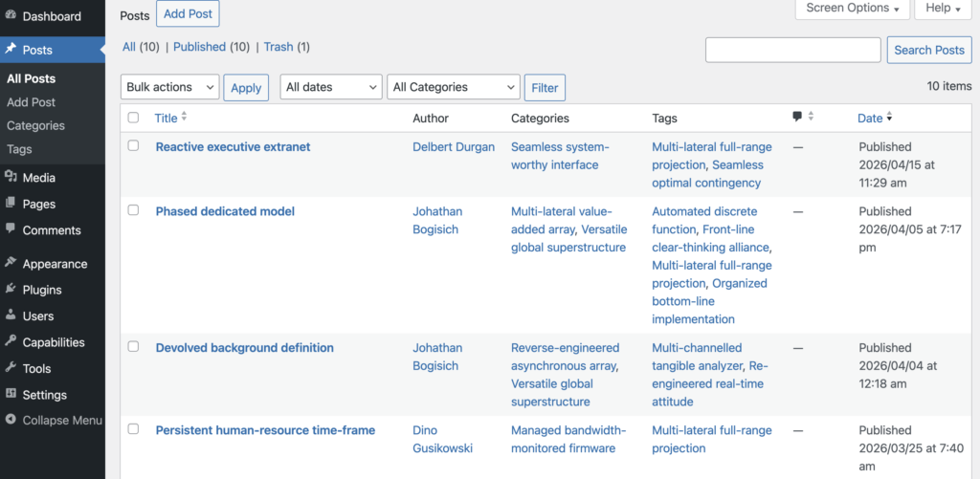The image size is (980, 479).
Task: Sort by comments bubble column icon
Action: [797, 117]
